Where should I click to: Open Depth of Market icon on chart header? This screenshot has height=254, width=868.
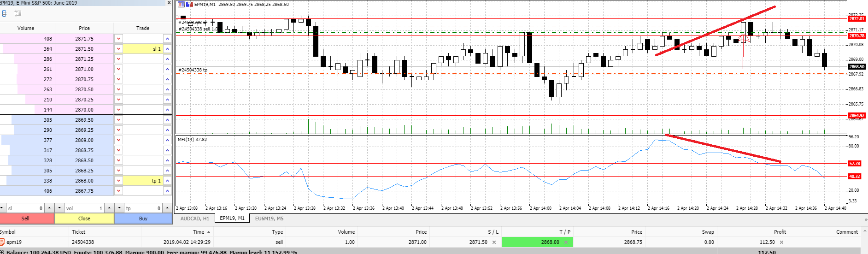[182, 5]
